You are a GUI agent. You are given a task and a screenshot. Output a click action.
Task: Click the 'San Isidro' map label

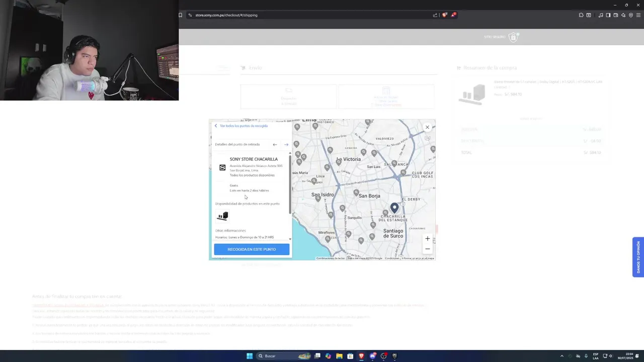[x=323, y=195]
